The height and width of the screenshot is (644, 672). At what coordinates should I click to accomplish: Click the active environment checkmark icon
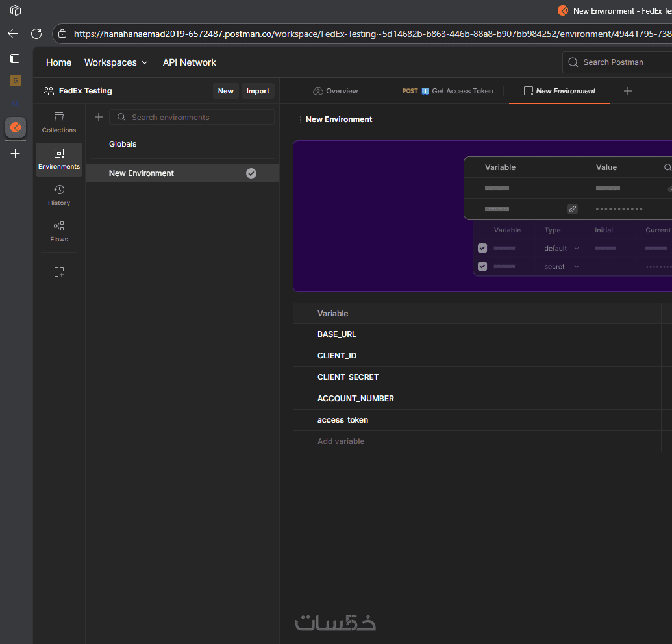click(251, 173)
